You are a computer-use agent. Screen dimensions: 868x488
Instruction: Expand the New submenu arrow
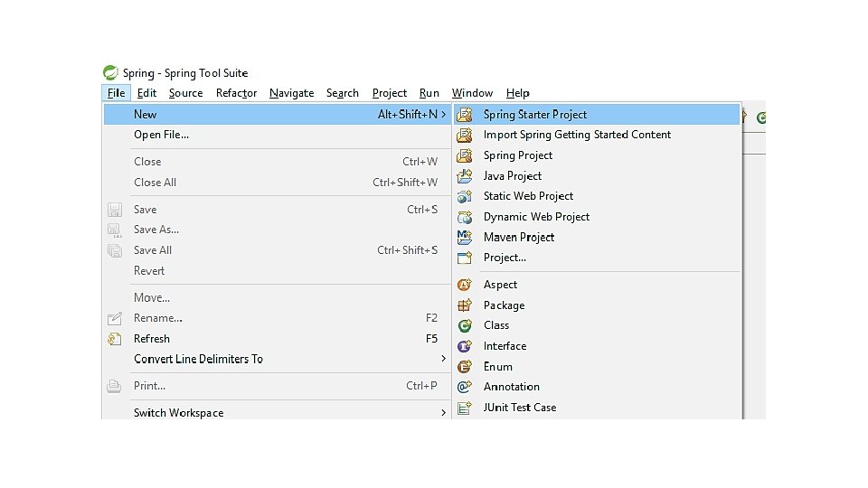click(x=443, y=115)
